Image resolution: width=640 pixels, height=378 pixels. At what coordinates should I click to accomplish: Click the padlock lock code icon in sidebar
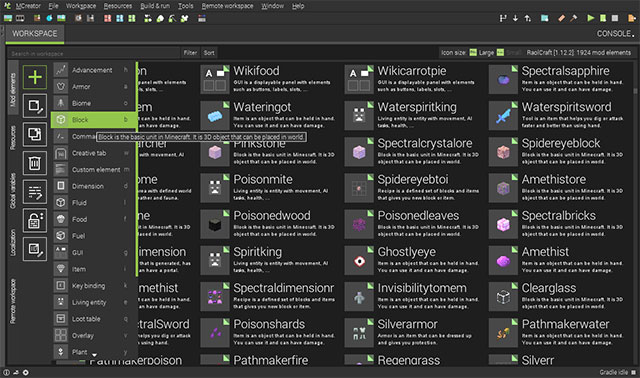point(35,220)
